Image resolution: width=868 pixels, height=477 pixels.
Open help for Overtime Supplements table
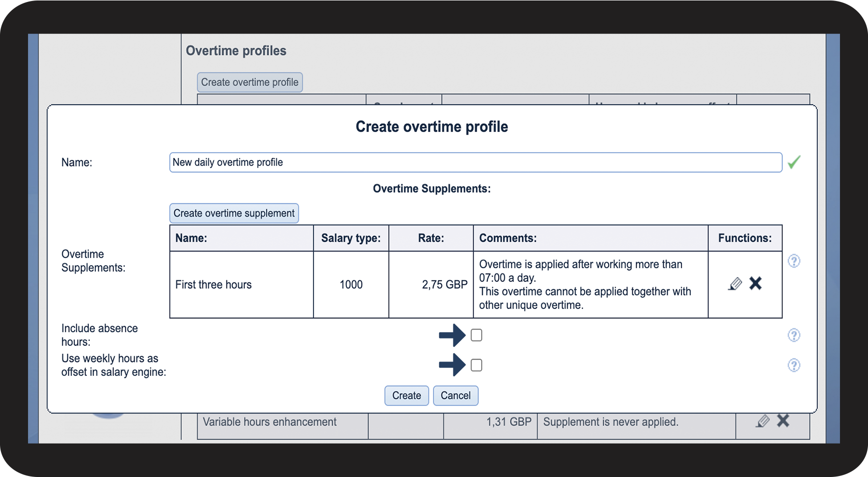click(794, 261)
